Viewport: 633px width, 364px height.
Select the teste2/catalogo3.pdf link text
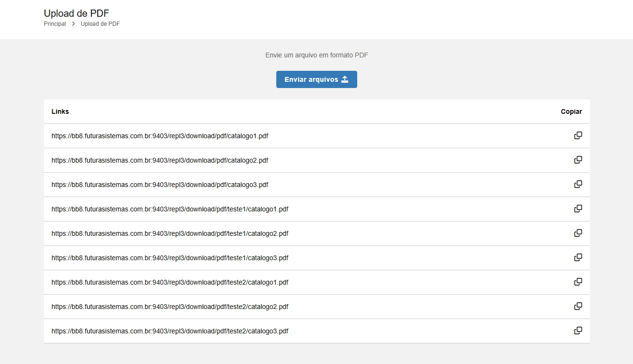coord(170,331)
